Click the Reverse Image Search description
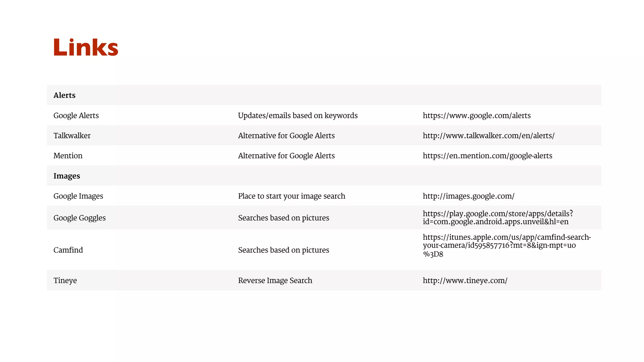The height and width of the screenshot is (362, 644). 275,281
